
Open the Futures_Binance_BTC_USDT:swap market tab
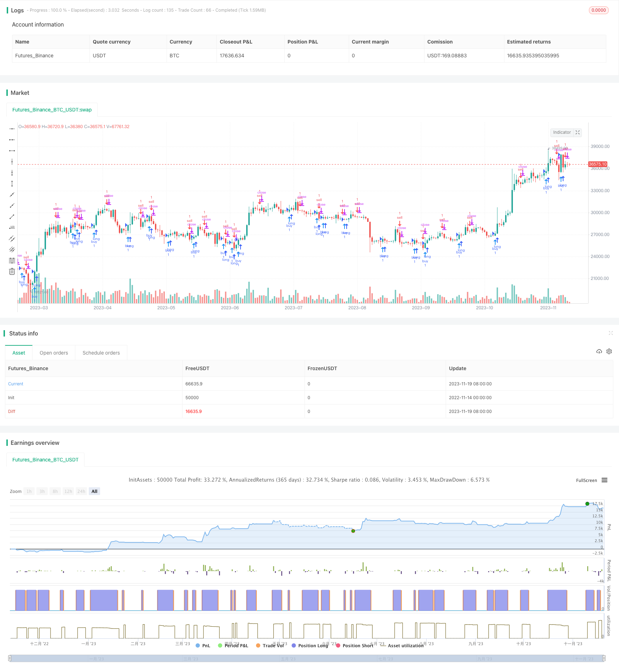(52, 110)
